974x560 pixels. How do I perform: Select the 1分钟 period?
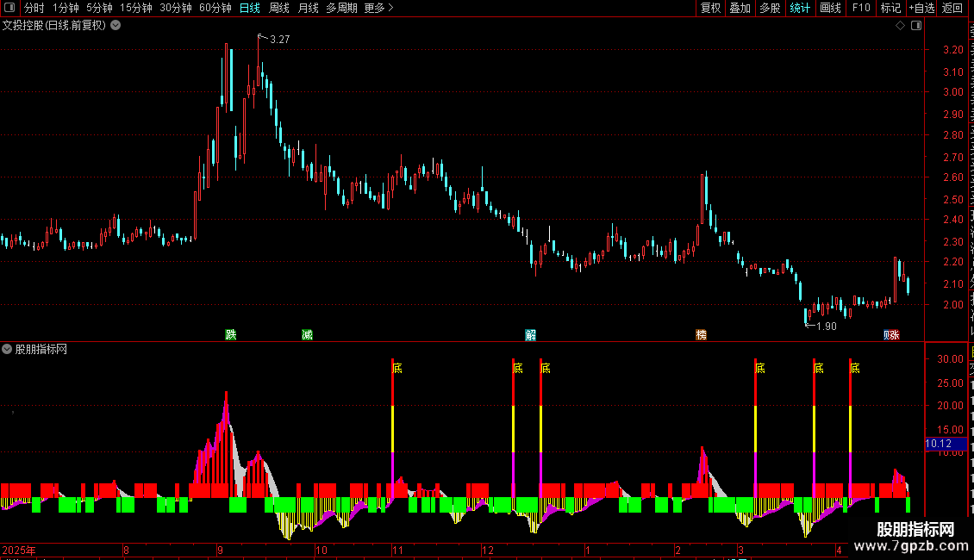click(66, 8)
